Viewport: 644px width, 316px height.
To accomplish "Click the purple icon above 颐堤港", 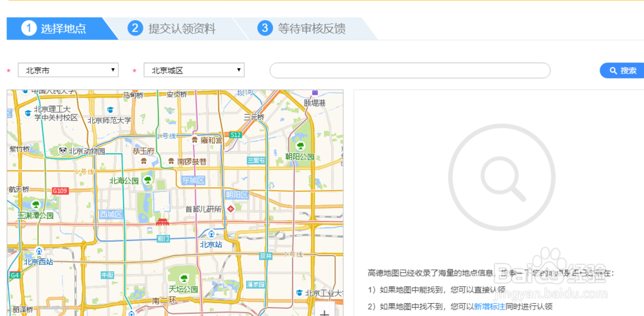I will coord(315,93).
